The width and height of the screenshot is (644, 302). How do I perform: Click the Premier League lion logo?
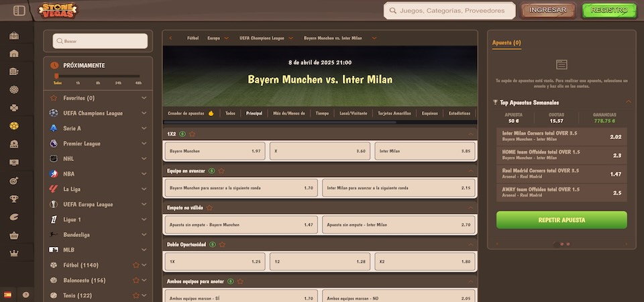(x=54, y=144)
